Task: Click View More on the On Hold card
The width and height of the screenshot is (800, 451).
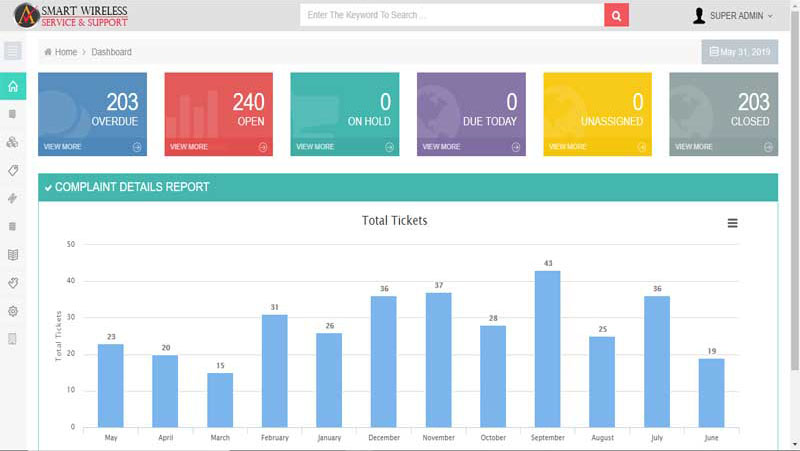Action: 315,147
